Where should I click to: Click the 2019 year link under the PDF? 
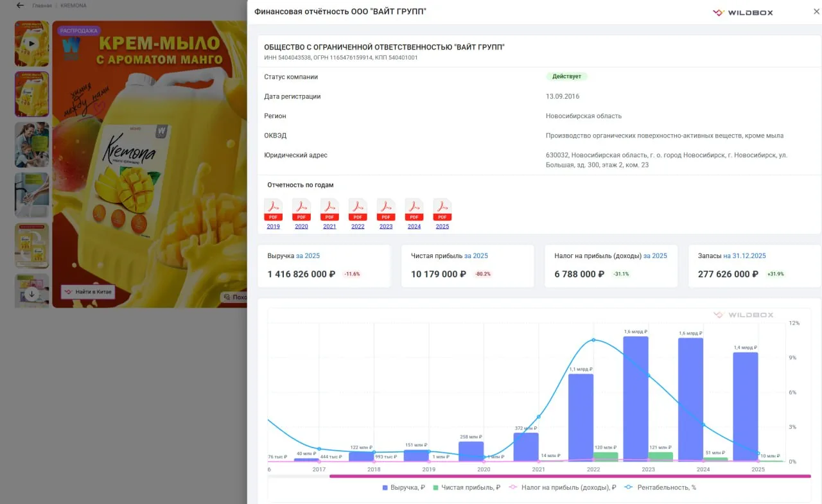273,227
